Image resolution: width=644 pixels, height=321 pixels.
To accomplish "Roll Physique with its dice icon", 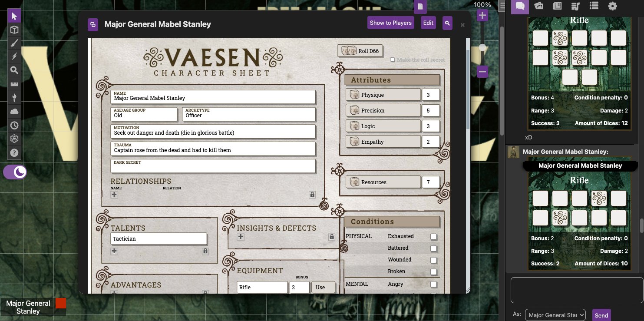I will [x=354, y=95].
